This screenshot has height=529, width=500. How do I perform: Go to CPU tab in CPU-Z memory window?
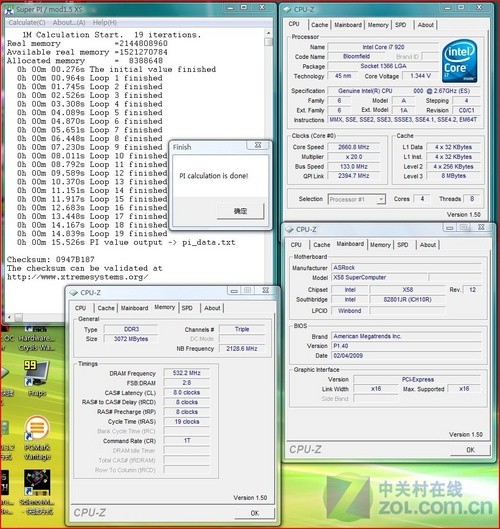(80, 308)
